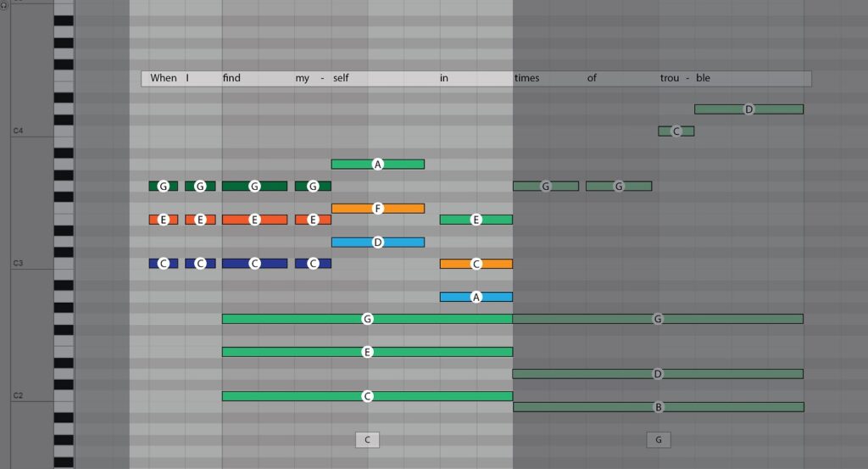Select the navy C note at 'my'

point(313,264)
